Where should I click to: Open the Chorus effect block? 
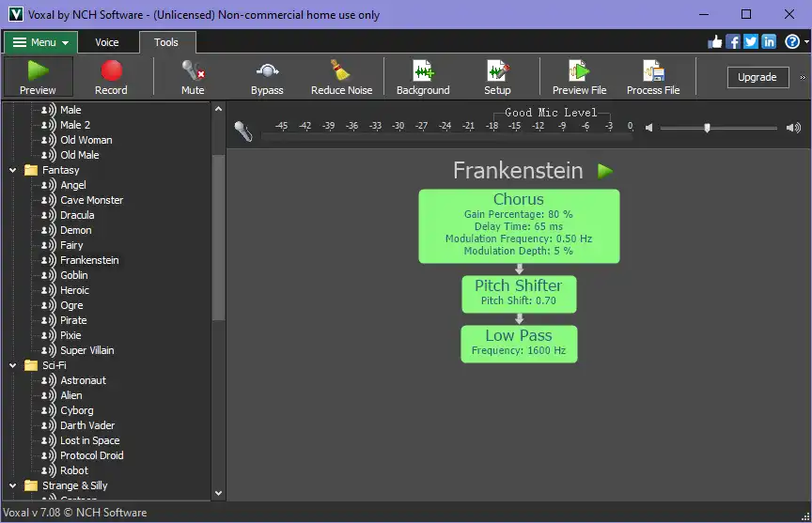click(x=519, y=226)
